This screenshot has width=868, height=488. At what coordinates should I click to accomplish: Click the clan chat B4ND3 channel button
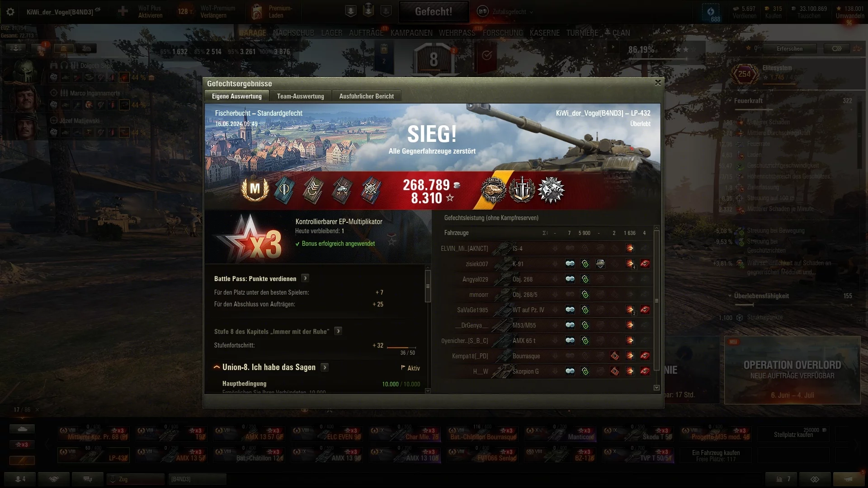coord(197,479)
